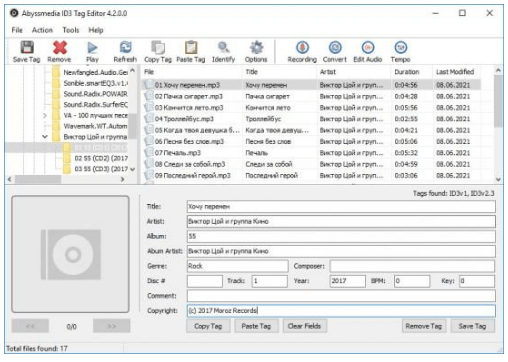
Task: Click the BPM input field
Action: coord(412,281)
